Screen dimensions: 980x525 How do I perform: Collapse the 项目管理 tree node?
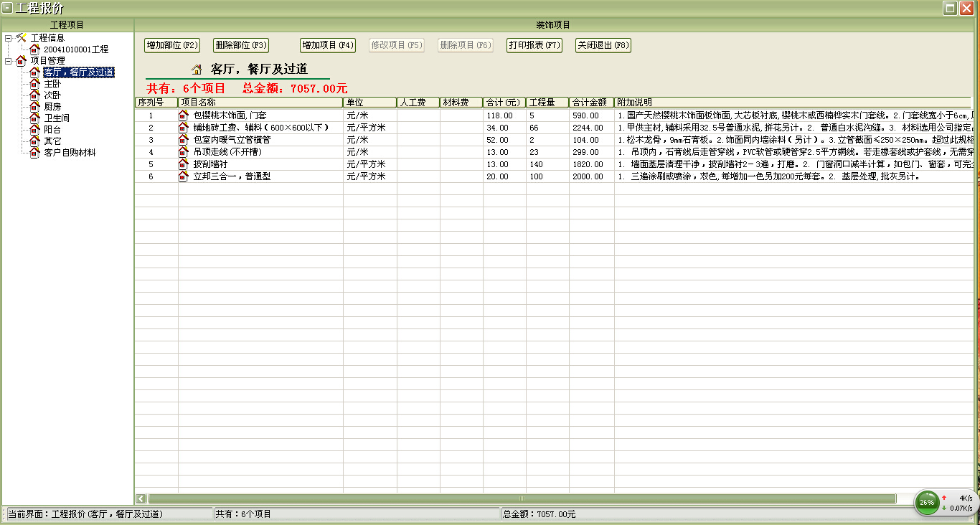coord(8,60)
